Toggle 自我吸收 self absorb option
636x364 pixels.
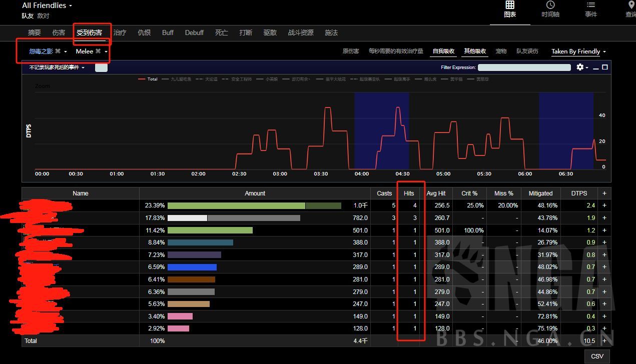click(x=443, y=51)
